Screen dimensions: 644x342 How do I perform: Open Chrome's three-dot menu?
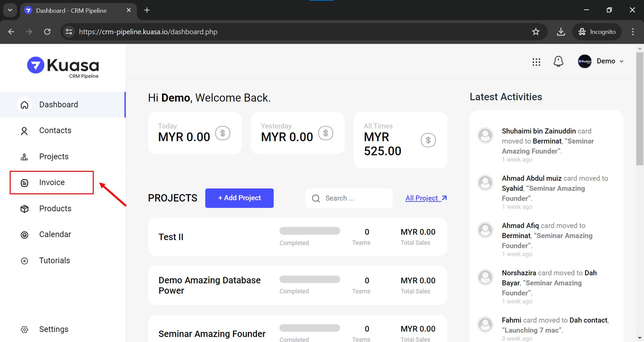click(633, 32)
